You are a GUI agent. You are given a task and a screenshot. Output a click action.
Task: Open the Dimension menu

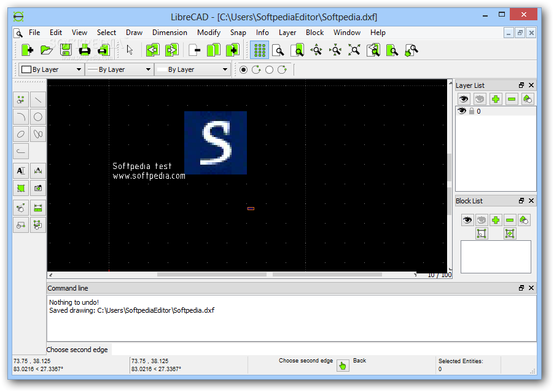click(x=170, y=33)
